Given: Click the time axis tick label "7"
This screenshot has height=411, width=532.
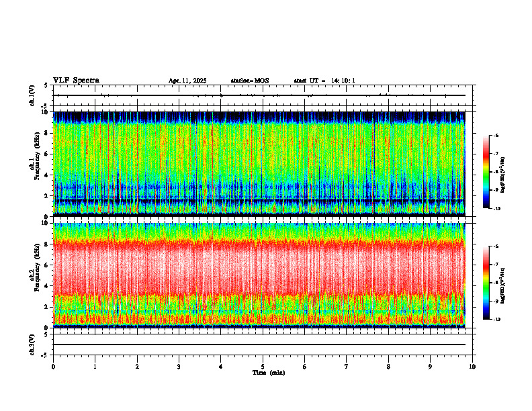Looking at the screenshot, I should [347, 367].
